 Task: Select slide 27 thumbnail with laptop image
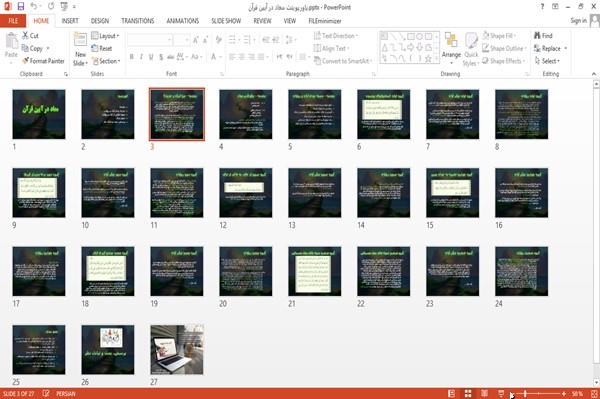click(x=177, y=350)
